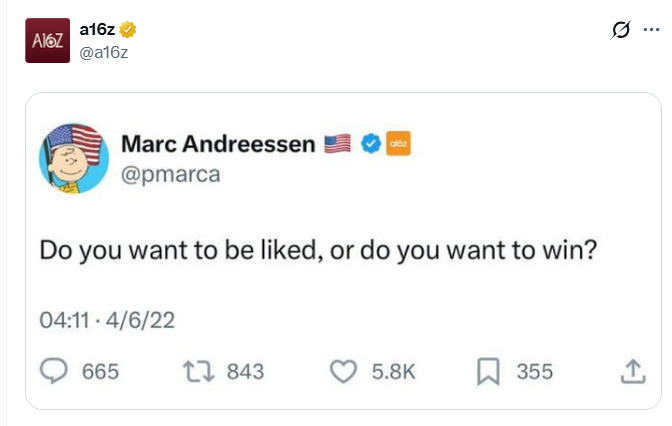Viewport: 672px width, 426px height.
Task: Click the Marc Andreessen name
Action: [x=218, y=144]
